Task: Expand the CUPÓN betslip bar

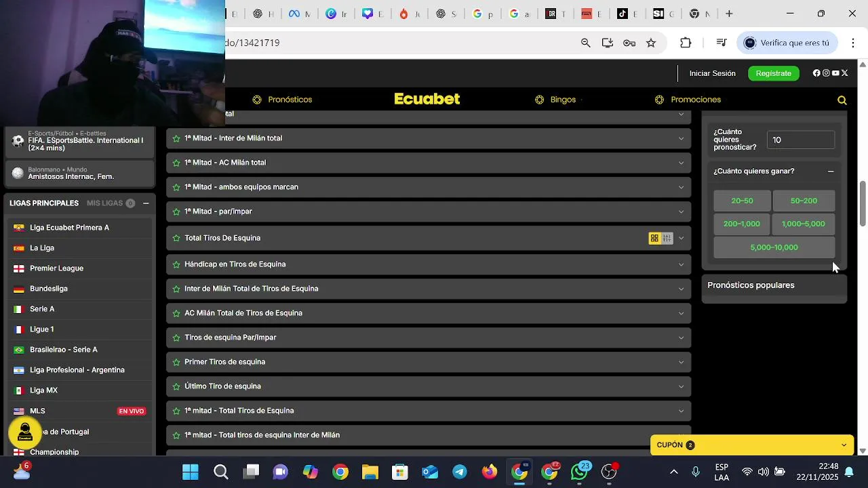Action: pos(752,445)
